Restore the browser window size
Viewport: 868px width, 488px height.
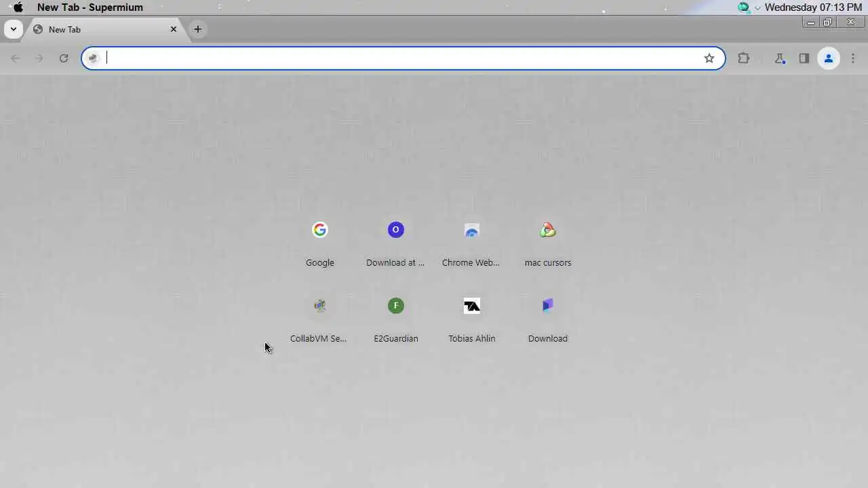click(x=827, y=22)
